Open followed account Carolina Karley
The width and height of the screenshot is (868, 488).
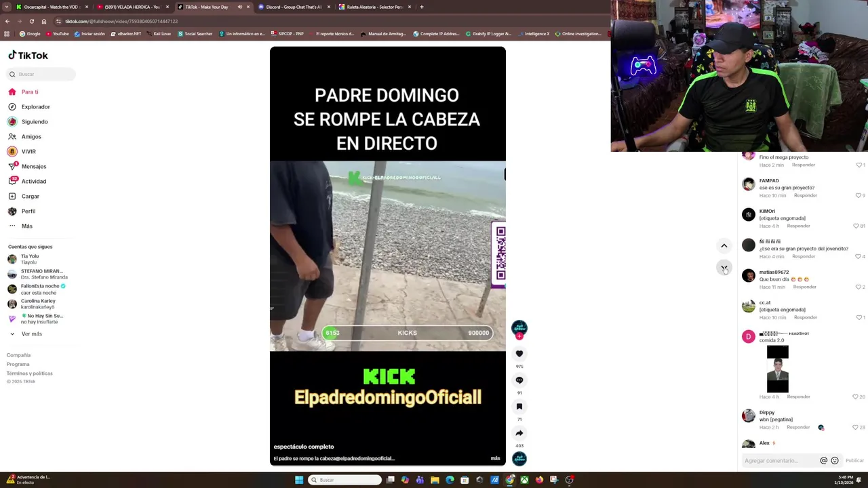pos(31,304)
